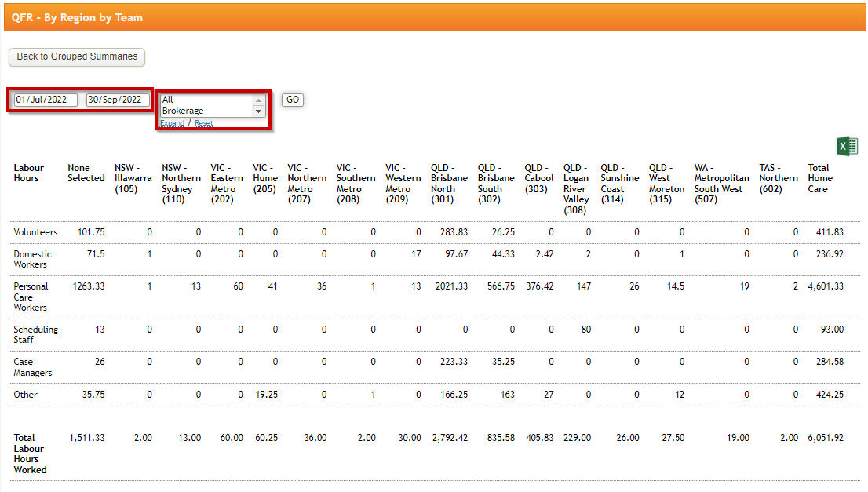Click the GO button
The image size is (868, 492).
[291, 100]
